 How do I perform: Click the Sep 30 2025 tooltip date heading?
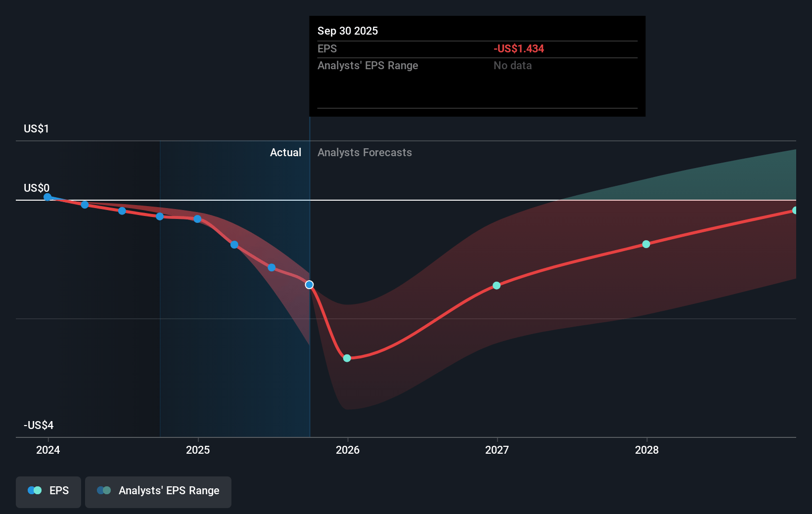(x=348, y=31)
